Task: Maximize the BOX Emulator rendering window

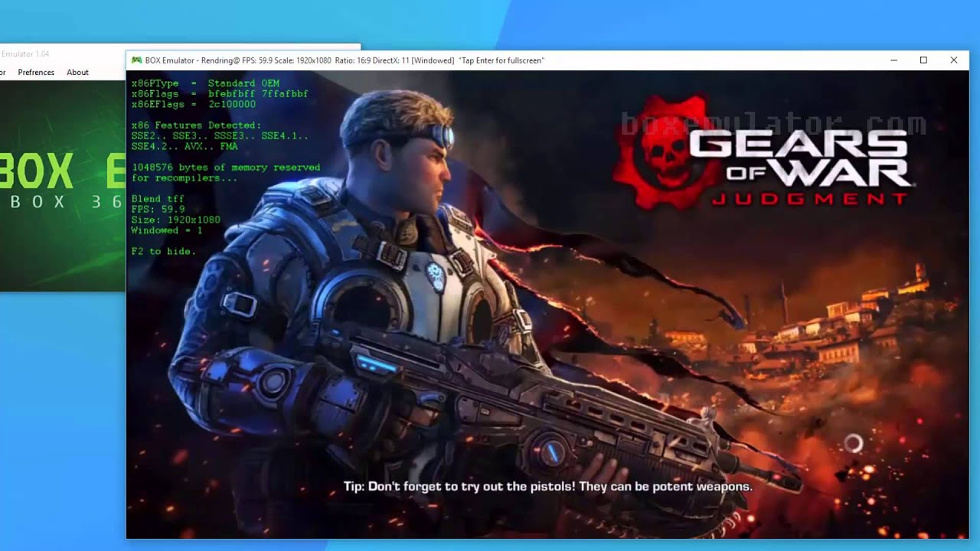Action: tap(923, 60)
